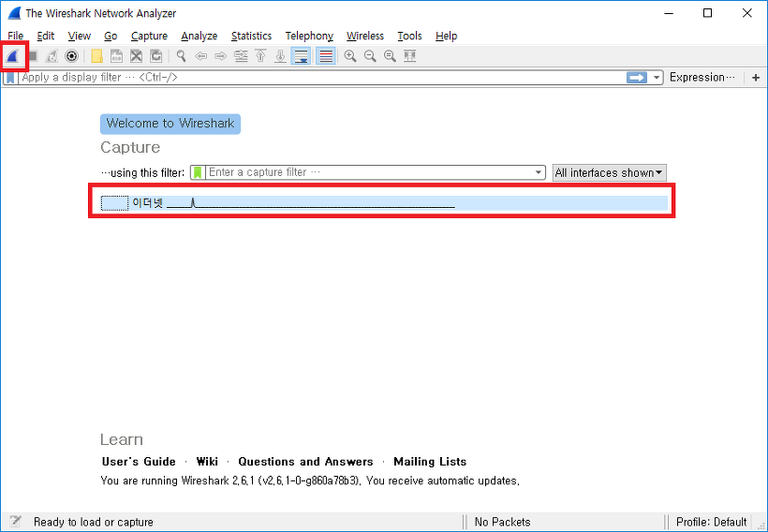
Task: Open the Questions and Answers link
Action: coord(305,462)
